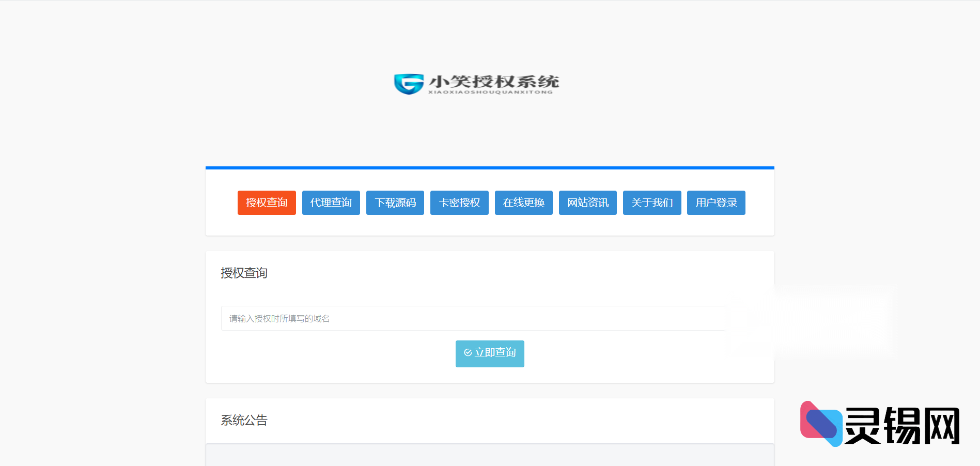
Task: Go to 用户登录
Action: pos(716,203)
